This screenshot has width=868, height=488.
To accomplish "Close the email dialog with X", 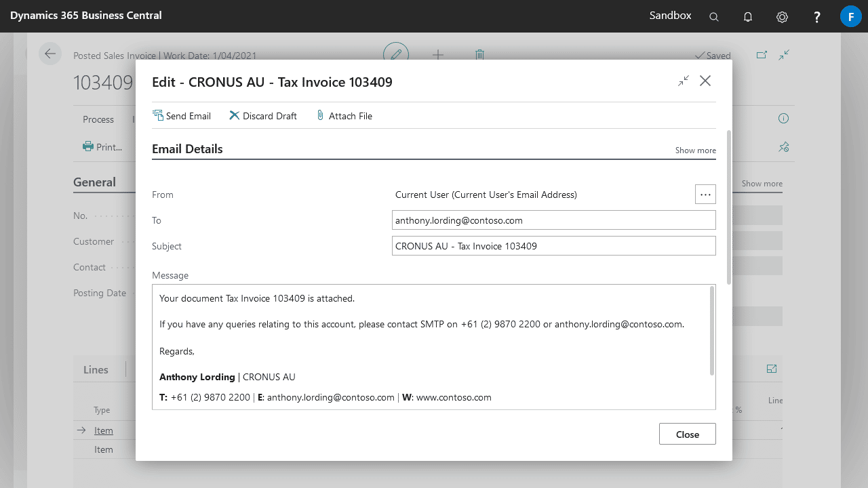I will point(705,81).
